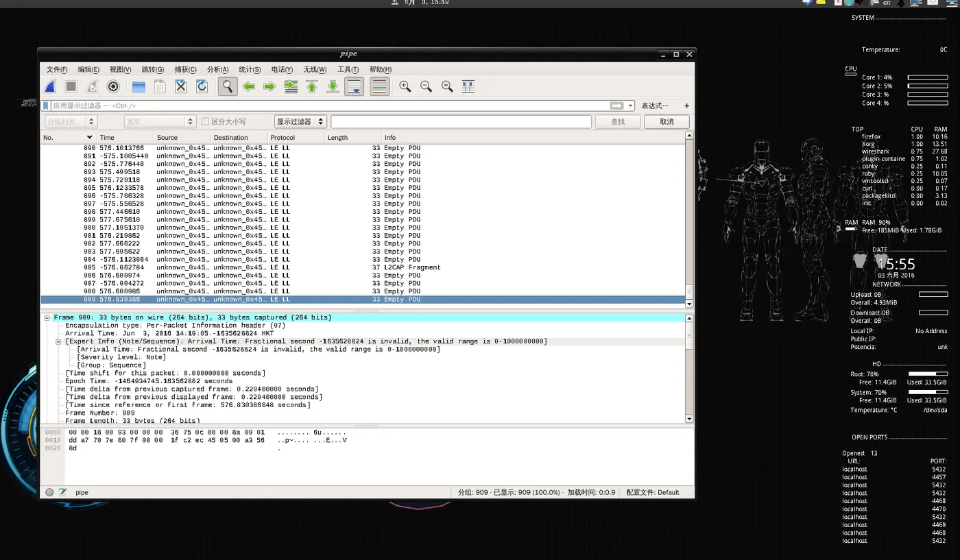
Task: Open the 统计(S) menu
Action: (x=250, y=69)
